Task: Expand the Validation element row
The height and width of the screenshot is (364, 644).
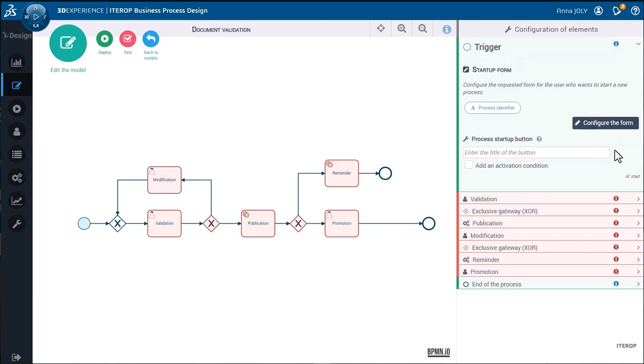Action: 550,199
